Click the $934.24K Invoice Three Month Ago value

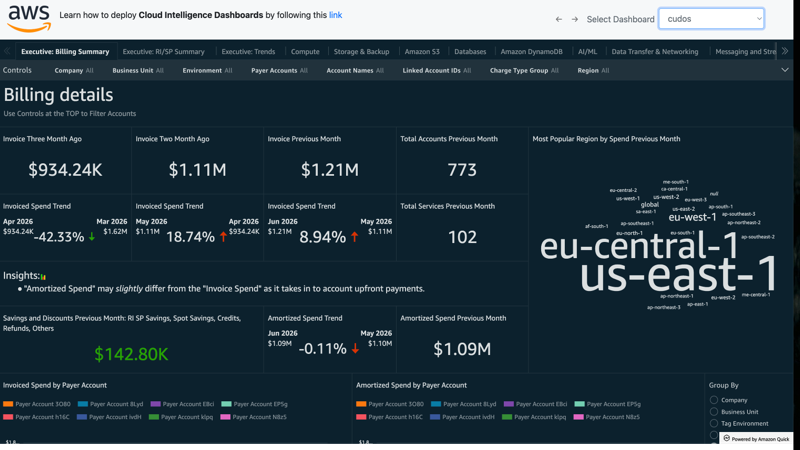point(65,170)
